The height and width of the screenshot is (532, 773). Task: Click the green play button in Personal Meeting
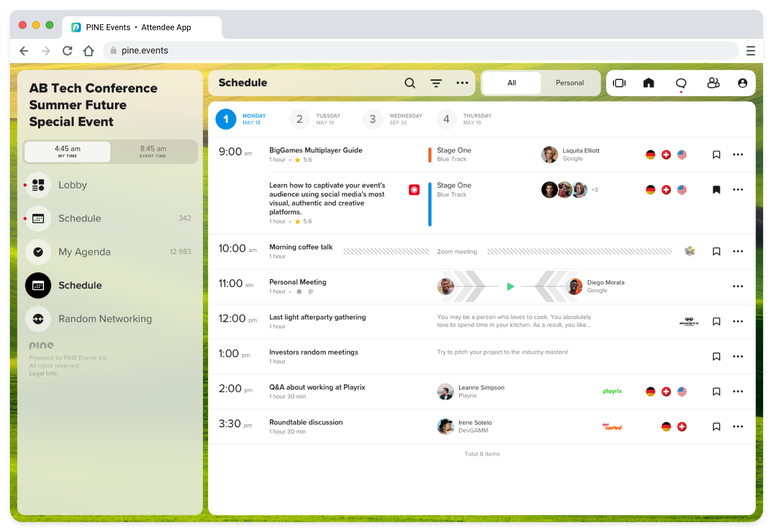pyautogui.click(x=510, y=286)
